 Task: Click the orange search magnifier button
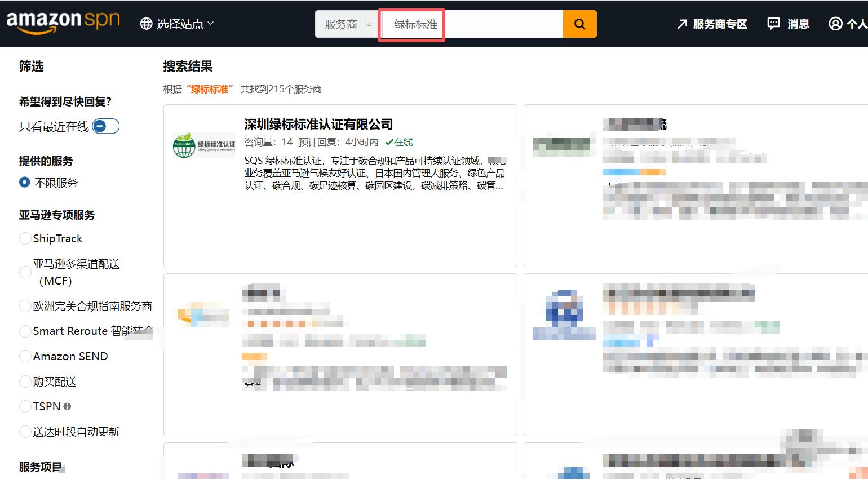click(579, 24)
